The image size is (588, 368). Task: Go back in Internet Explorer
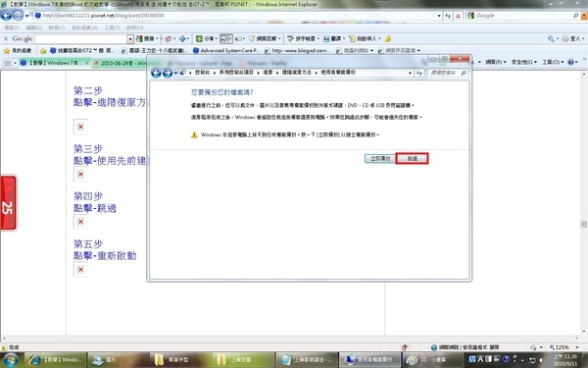(x=6, y=16)
